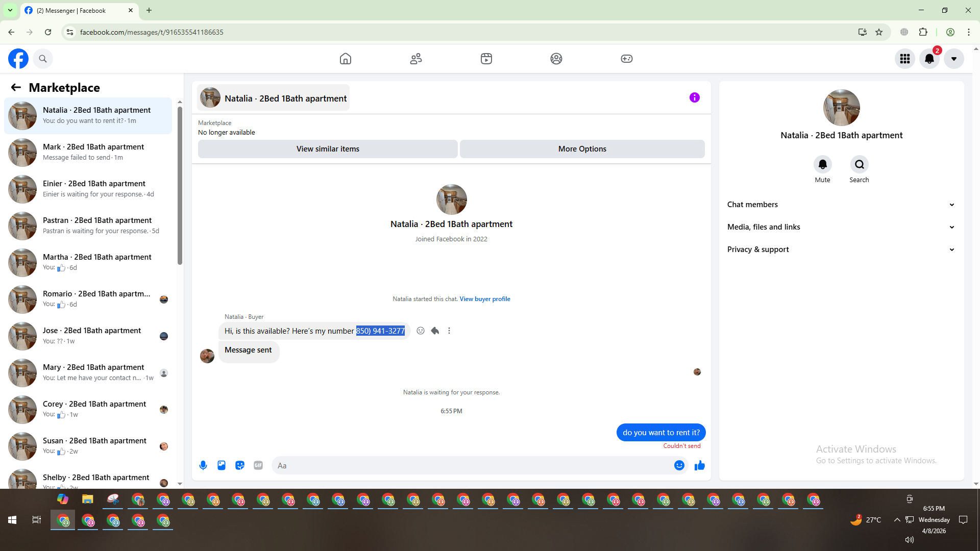
Task: Click the reply arrow on Natalia's message
Action: pos(435,331)
